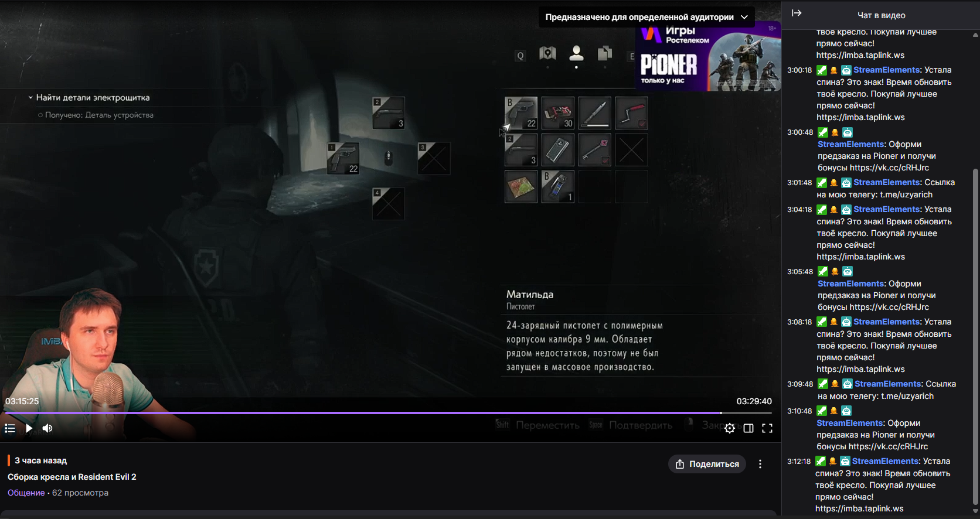Open the imba.taplink.ws link at 3:04:18

[x=860, y=257]
